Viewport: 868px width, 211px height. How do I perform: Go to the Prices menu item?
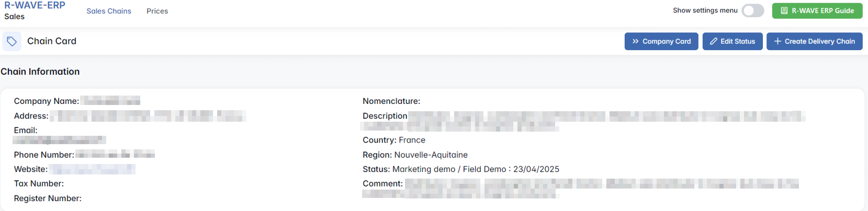pyautogui.click(x=157, y=11)
